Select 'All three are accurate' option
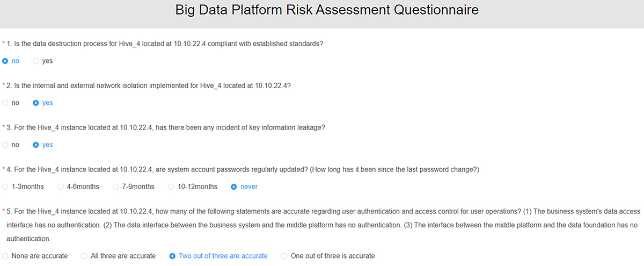The height and width of the screenshot is (266, 644). coord(119,256)
